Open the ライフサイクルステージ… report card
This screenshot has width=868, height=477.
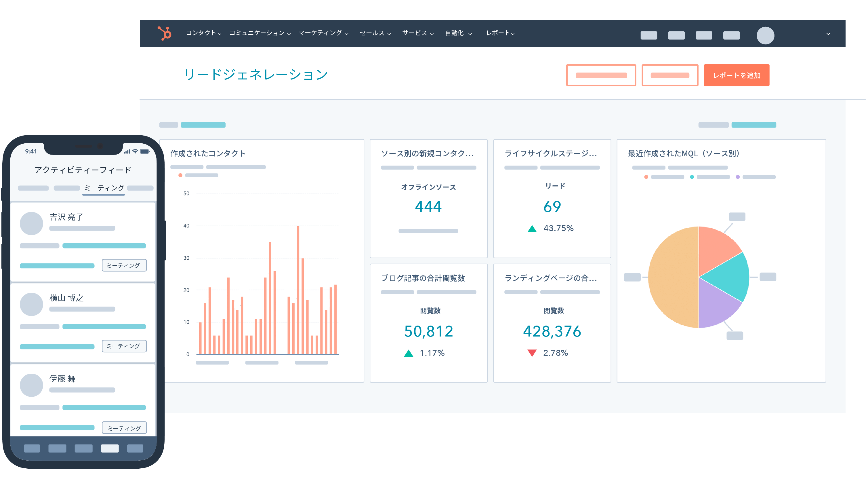click(552, 199)
